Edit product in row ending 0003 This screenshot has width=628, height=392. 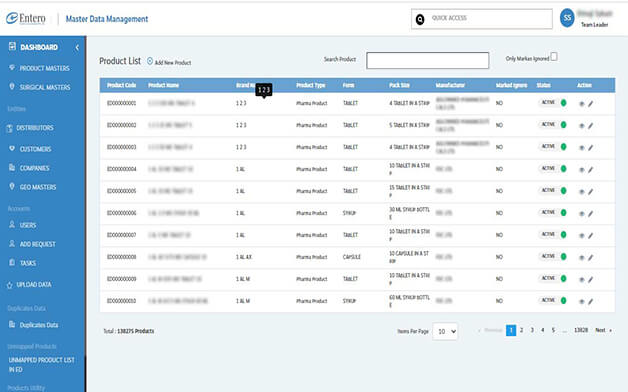click(590, 148)
